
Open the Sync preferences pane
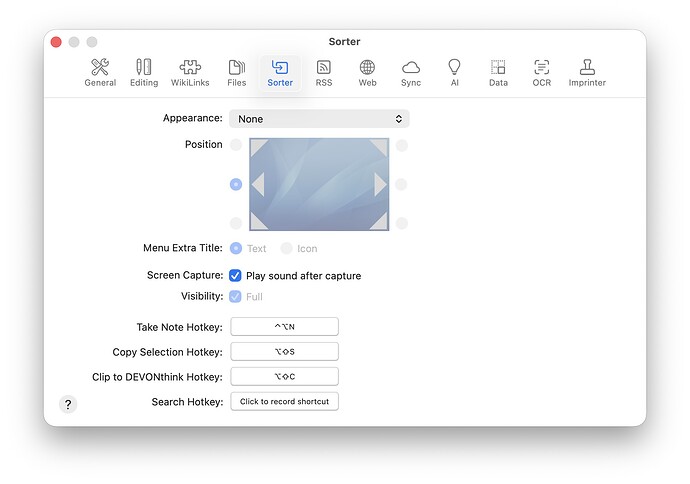[411, 73]
